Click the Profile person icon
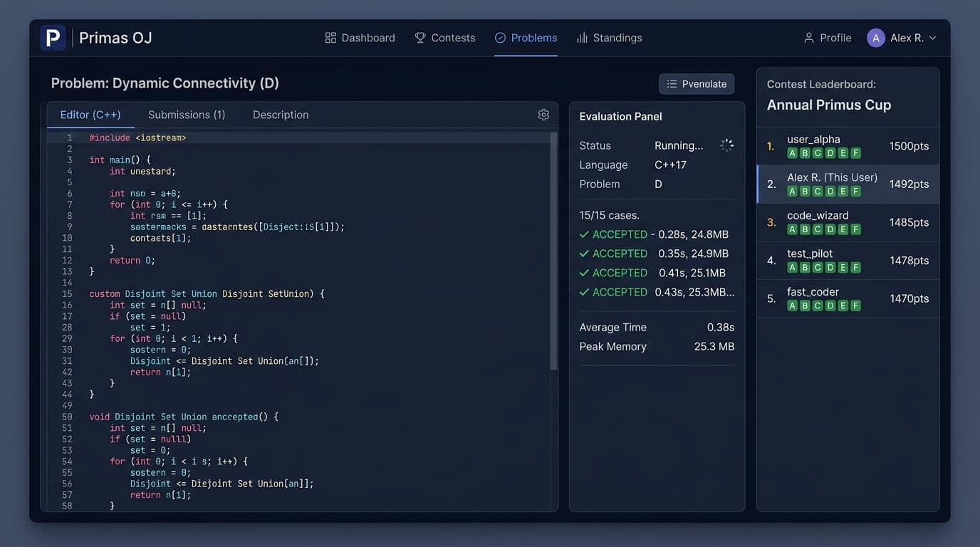The height and width of the screenshot is (547, 980). tap(809, 38)
